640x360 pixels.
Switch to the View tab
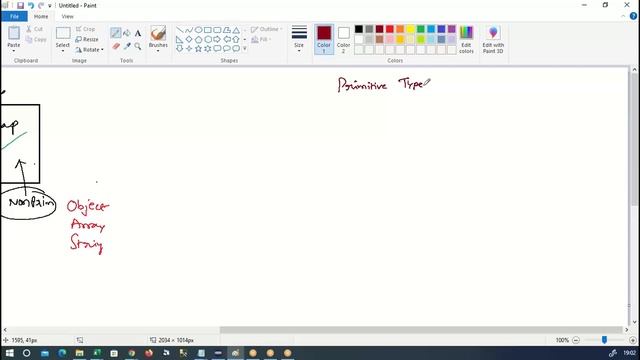click(68, 16)
